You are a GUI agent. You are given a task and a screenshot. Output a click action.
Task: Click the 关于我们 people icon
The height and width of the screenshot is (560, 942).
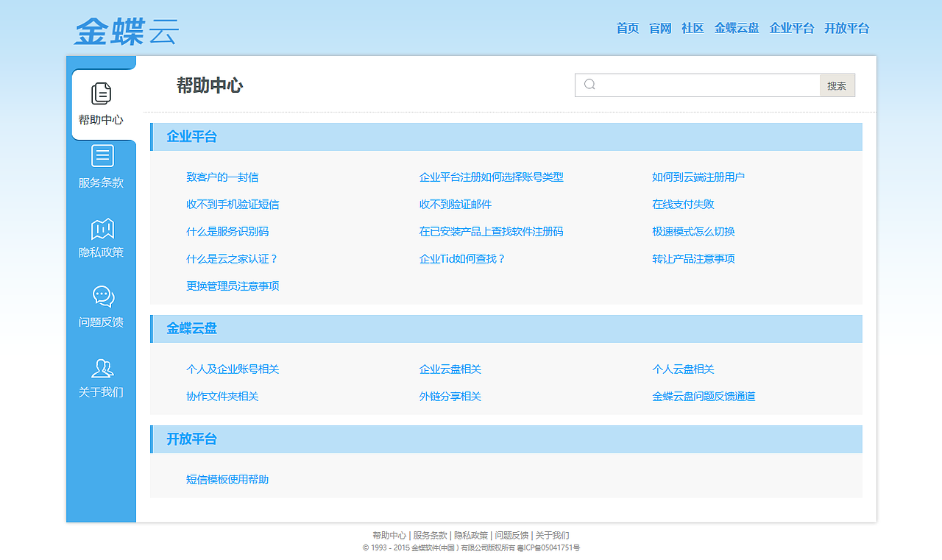[x=102, y=368]
